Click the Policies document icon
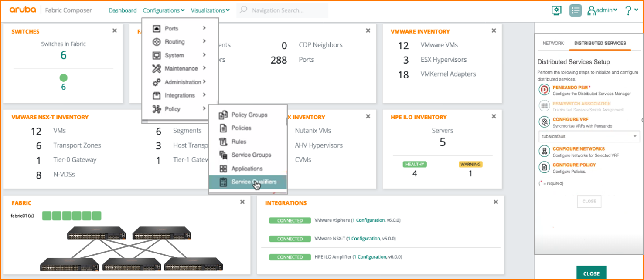 coord(223,128)
